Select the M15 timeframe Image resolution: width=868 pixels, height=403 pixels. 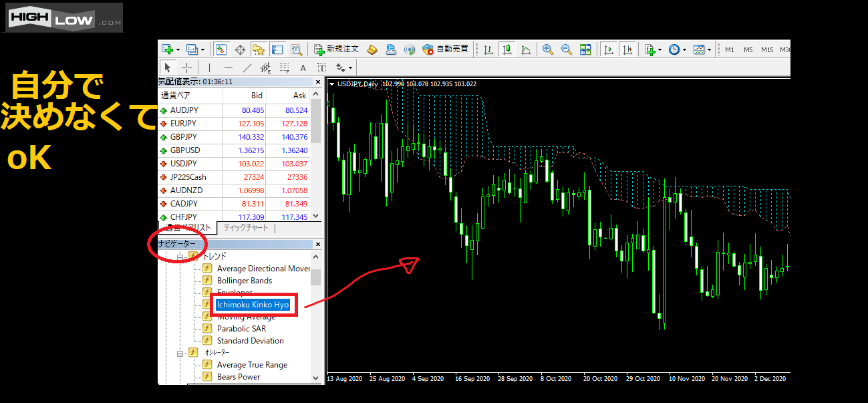pos(767,49)
